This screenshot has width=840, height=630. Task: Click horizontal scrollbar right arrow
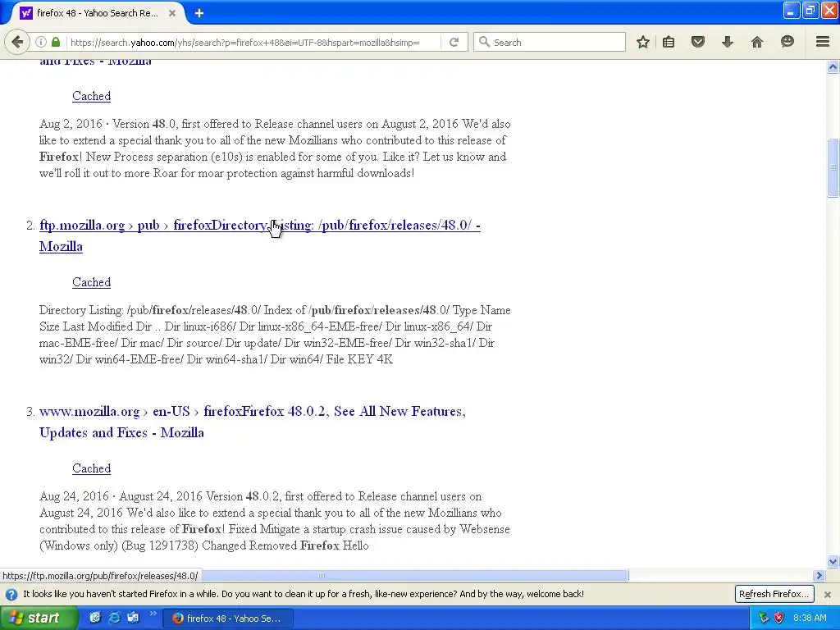coord(819,575)
